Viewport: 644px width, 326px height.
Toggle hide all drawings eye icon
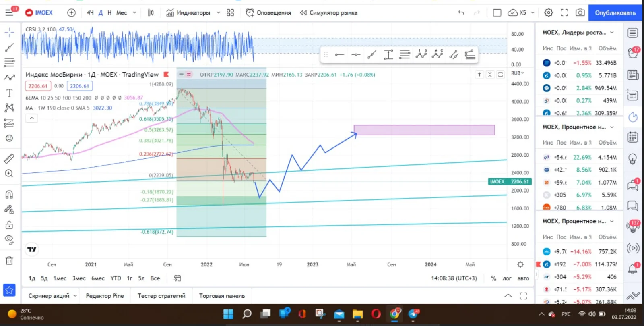[9, 240]
